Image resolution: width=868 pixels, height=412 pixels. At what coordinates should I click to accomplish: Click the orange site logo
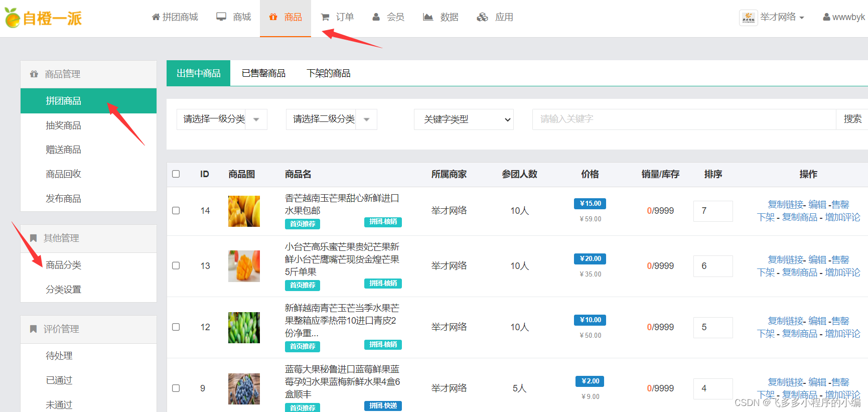pos(43,18)
